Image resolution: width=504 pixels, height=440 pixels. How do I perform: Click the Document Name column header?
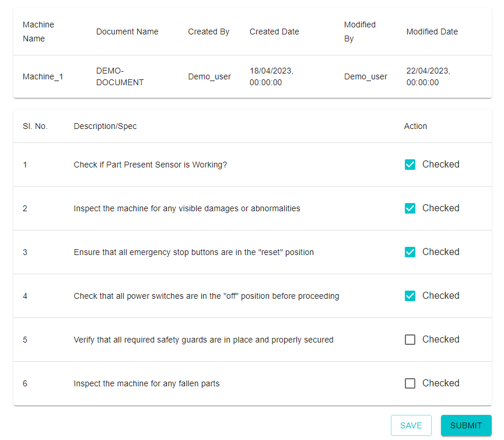127,32
